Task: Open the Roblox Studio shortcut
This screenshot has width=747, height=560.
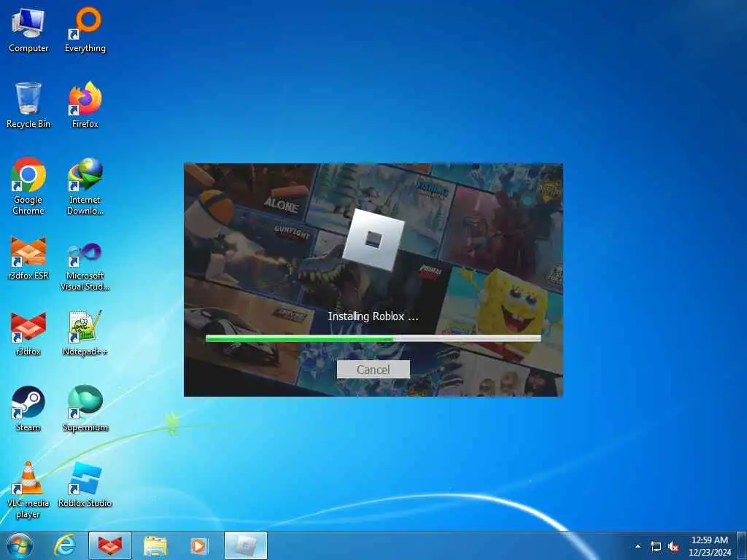Action: pyautogui.click(x=85, y=485)
